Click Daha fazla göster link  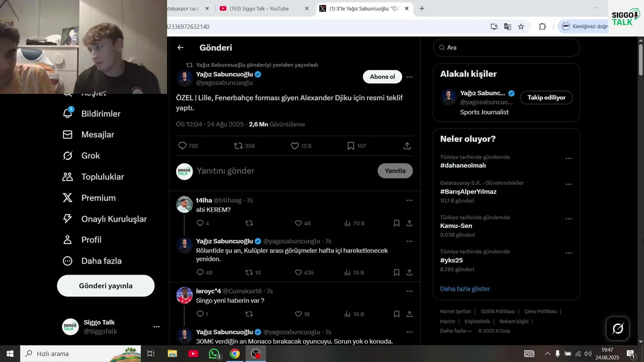coord(465,289)
